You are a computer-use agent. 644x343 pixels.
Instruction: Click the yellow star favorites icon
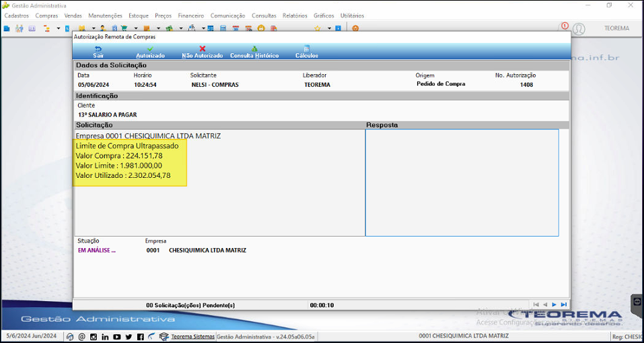pos(317,28)
